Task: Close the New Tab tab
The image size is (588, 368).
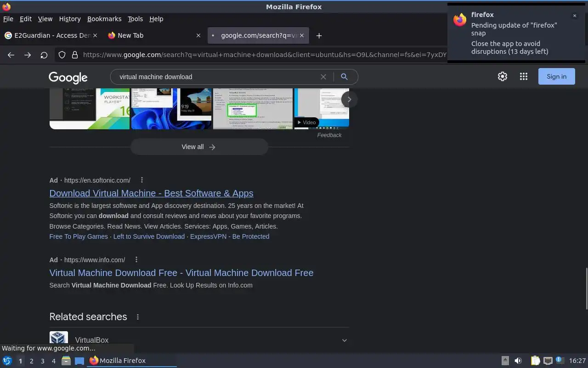Action: tap(198, 35)
